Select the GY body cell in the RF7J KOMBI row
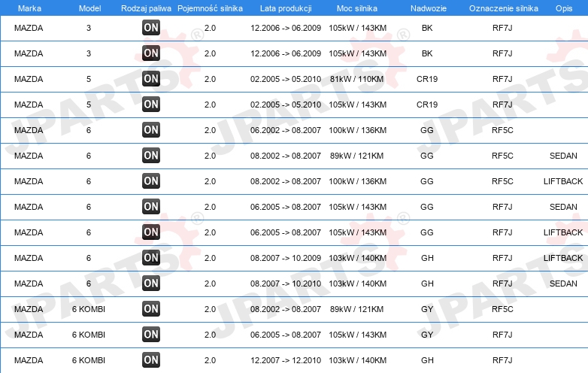 point(427,335)
